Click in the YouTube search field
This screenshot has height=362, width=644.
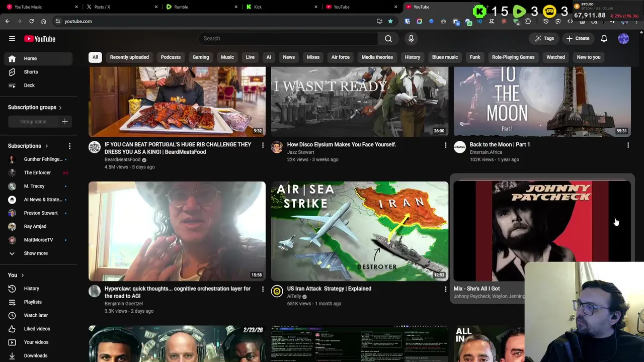288,39
